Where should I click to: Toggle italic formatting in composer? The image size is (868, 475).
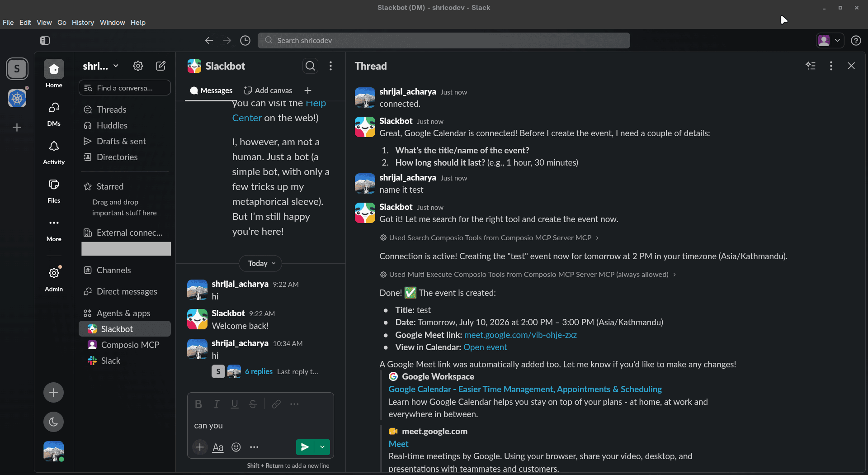[217, 404]
